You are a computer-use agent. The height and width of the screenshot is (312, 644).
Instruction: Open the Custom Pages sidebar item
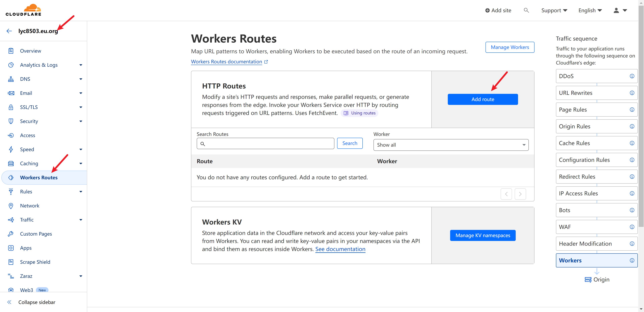coord(36,234)
